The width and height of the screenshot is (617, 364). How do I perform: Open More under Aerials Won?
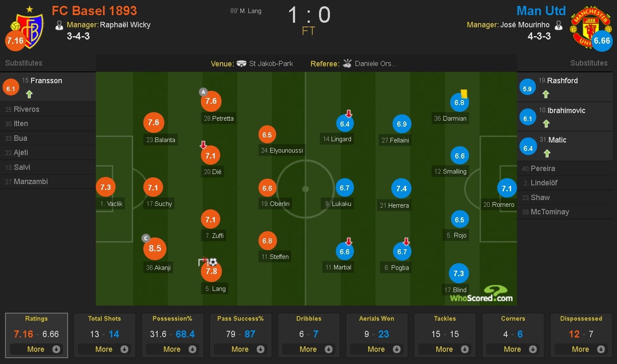377,349
